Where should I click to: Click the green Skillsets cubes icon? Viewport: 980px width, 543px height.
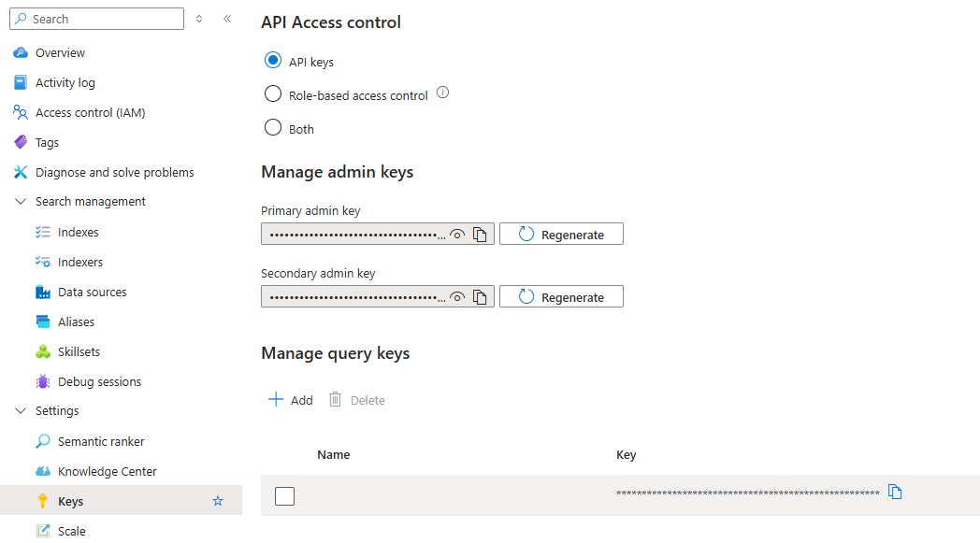click(x=43, y=351)
